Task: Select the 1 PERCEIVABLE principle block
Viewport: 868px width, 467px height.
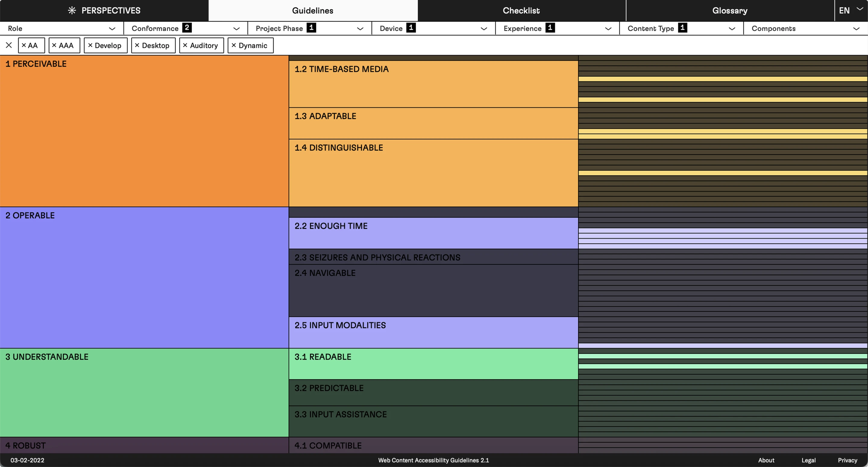Action: [x=144, y=131]
